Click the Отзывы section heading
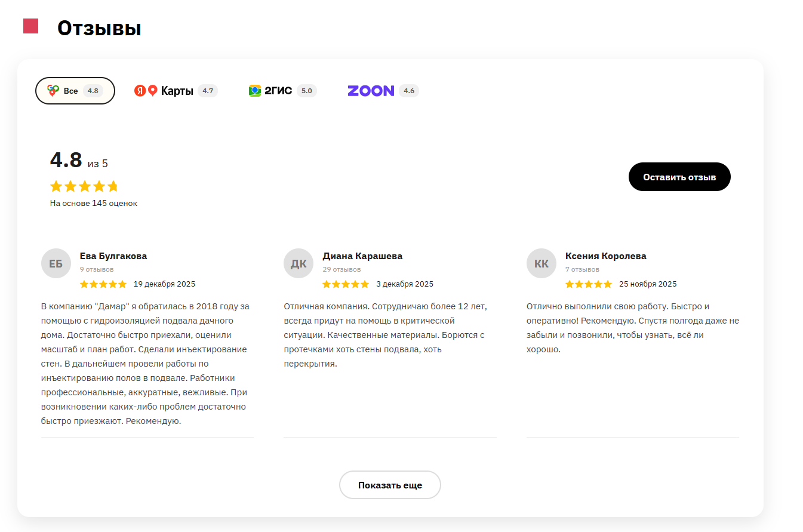The width and height of the screenshot is (803, 532). (99, 28)
